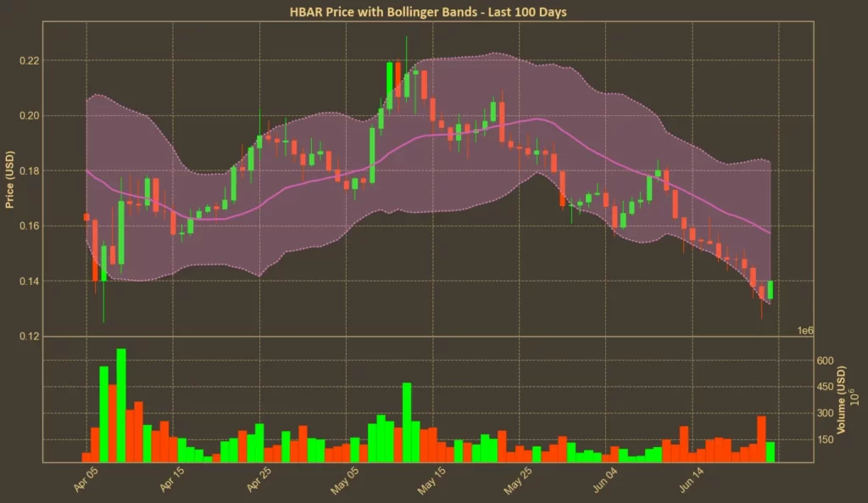
Task: Click the 0.12 price tick label
Action: click(30, 336)
